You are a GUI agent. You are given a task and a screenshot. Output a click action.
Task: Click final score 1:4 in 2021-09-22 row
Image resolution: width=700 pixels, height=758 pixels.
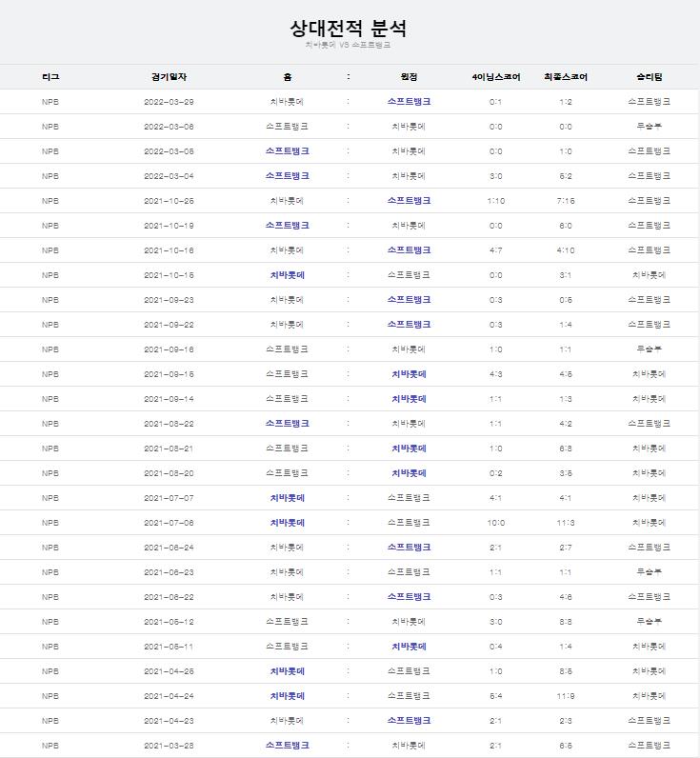pos(566,325)
